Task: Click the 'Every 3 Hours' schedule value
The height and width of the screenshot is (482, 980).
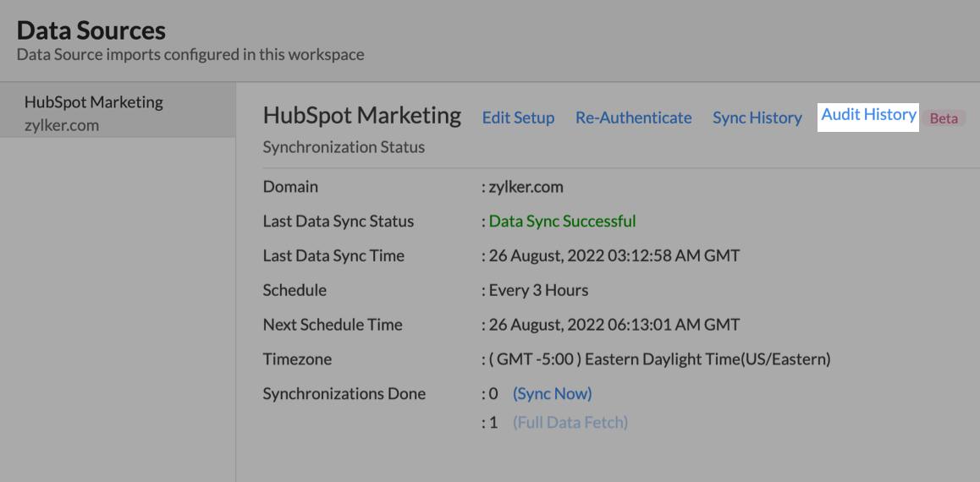Action: click(x=538, y=290)
